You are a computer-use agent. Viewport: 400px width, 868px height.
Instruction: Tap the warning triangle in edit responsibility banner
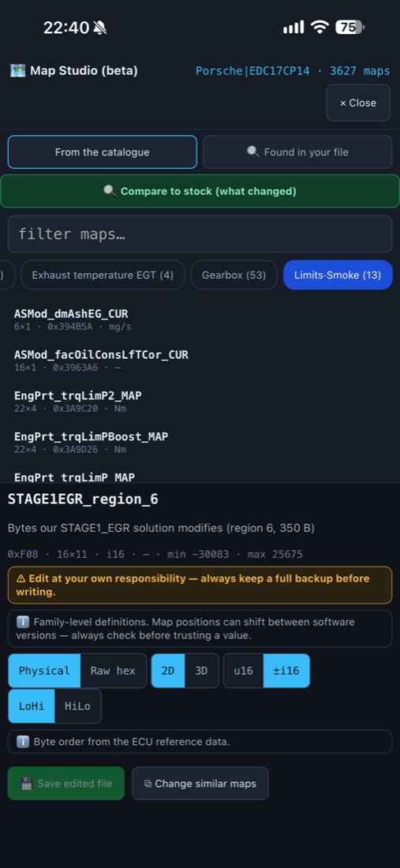(21, 578)
